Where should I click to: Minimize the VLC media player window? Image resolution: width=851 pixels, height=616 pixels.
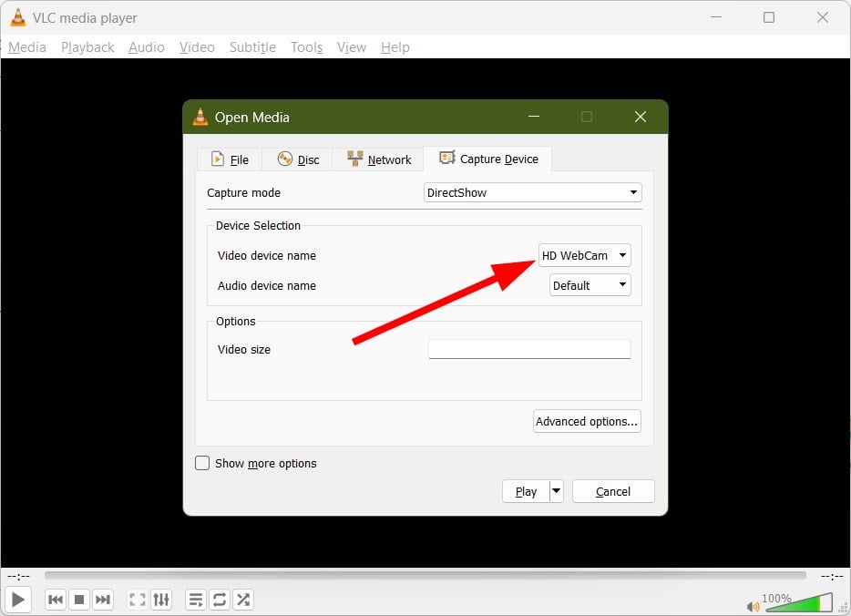click(x=716, y=17)
